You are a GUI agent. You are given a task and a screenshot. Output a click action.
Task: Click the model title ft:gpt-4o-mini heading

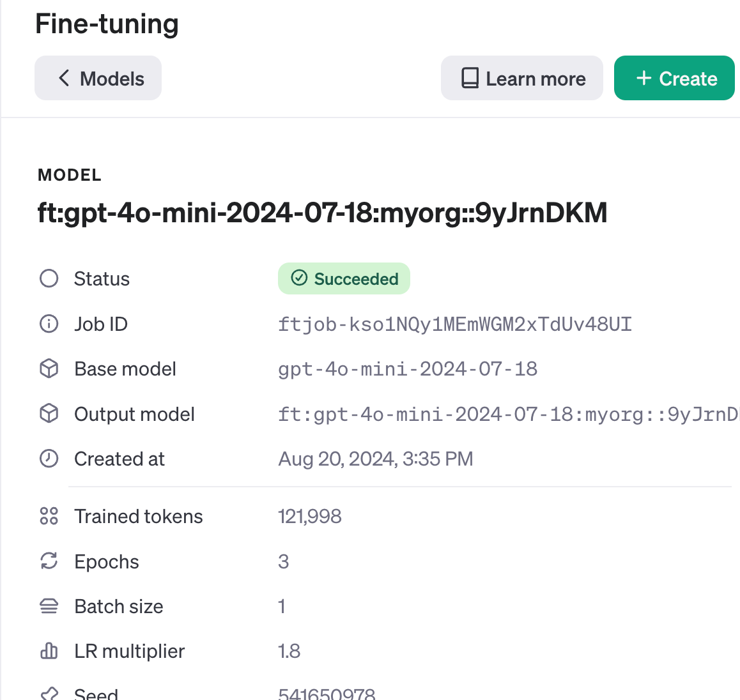click(322, 213)
